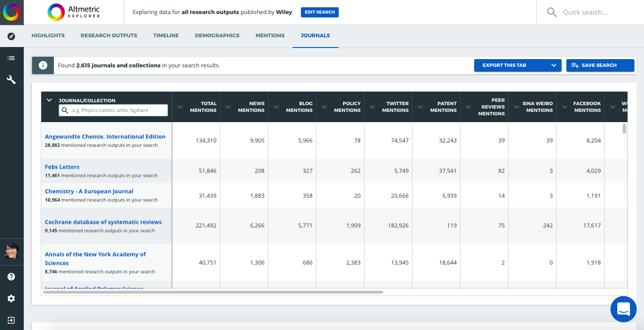Screen dimensions: 644x330
Task: Click the journal filter search box
Action: (113, 110)
